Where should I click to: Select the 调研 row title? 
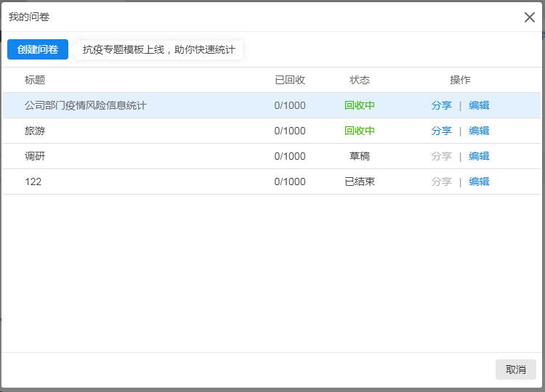coord(35,156)
